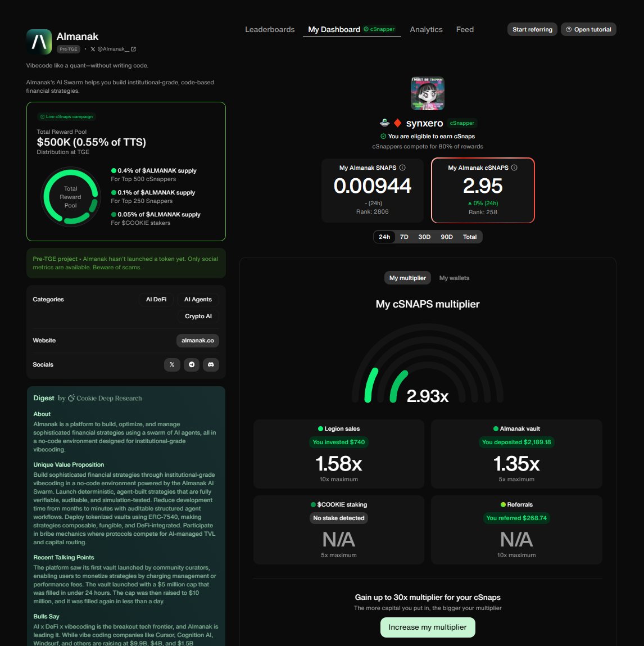Click the green check eligibility icon
Viewport: 644px width, 646px height.
pyautogui.click(x=383, y=137)
